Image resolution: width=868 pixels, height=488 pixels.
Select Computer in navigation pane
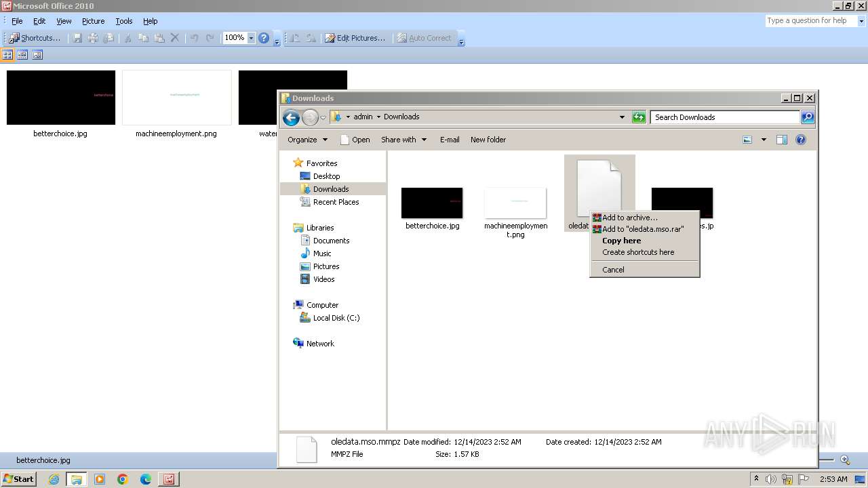coord(322,305)
